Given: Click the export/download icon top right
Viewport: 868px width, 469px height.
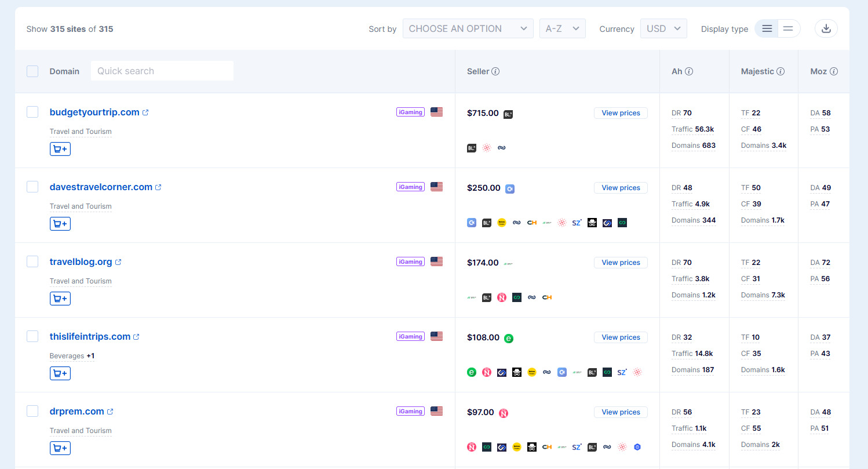Looking at the screenshot, I should point(826,28).
